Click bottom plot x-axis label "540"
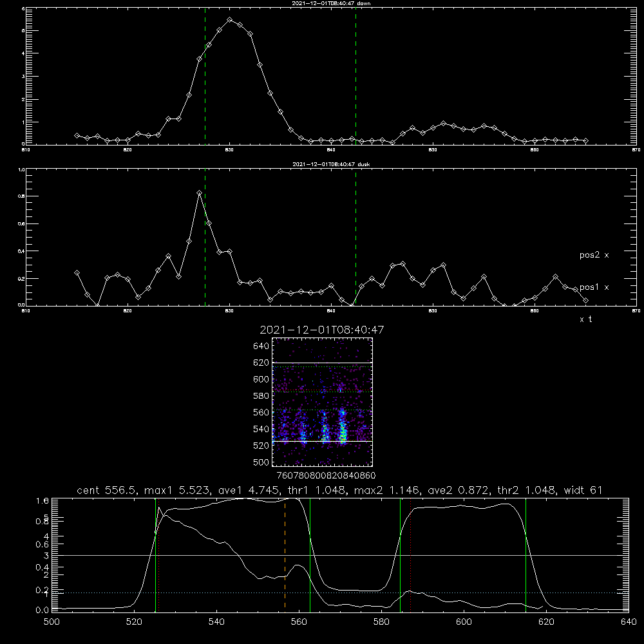Image resolution: width=644 pixels, height=644 pixels. pyautogui.click(x=216, y=622)
